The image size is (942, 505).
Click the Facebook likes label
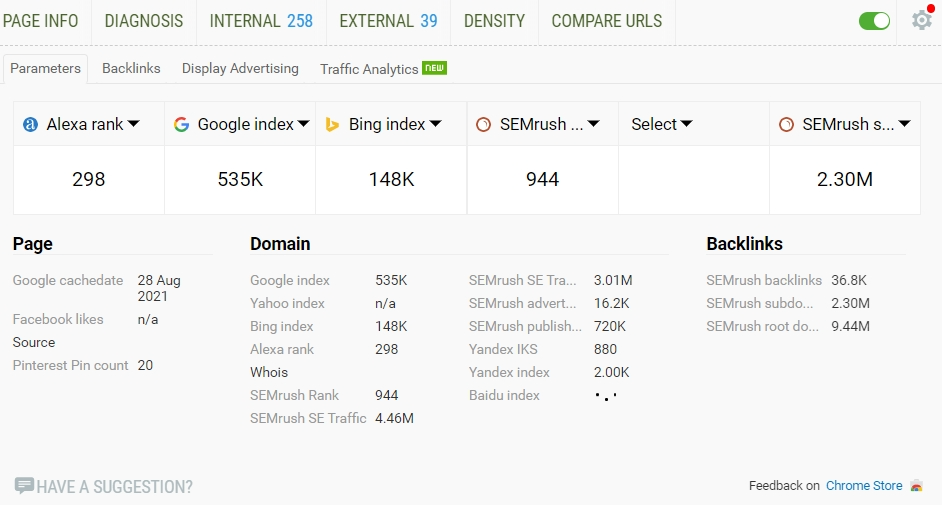pyautogui.click(x=58, y=319)
